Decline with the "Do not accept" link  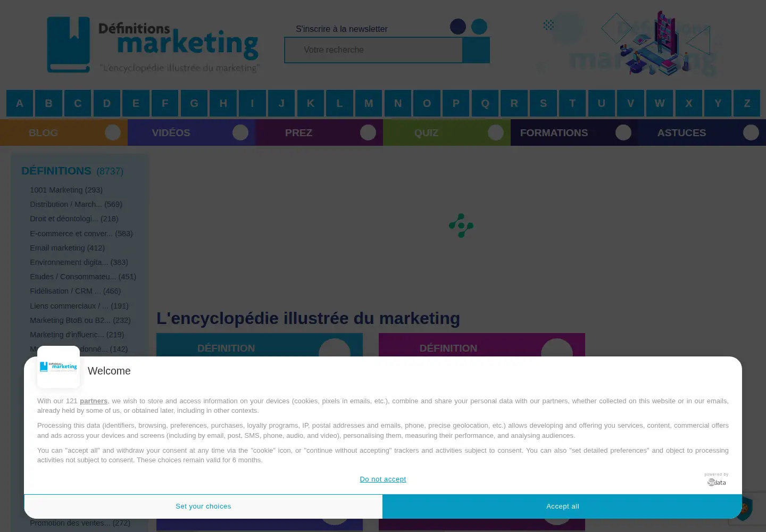383,479
